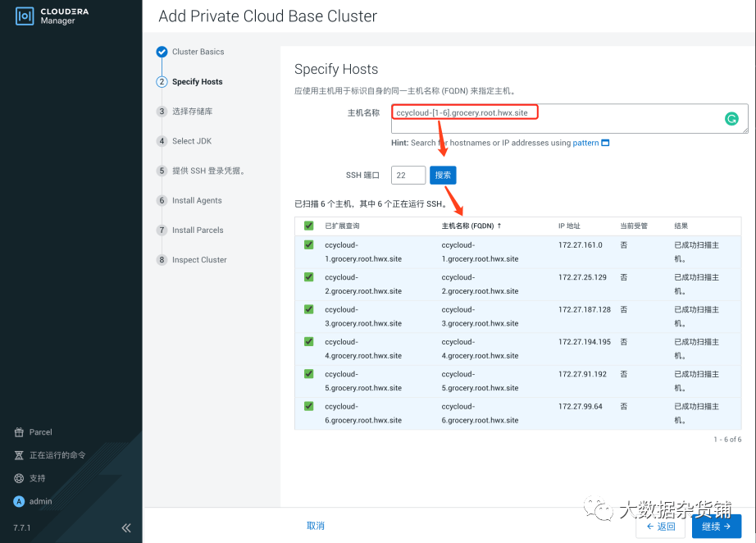Viewport: 756px width, 543px height.
Task: Click the SSH 端口 port field
Action: pos(408,175)
